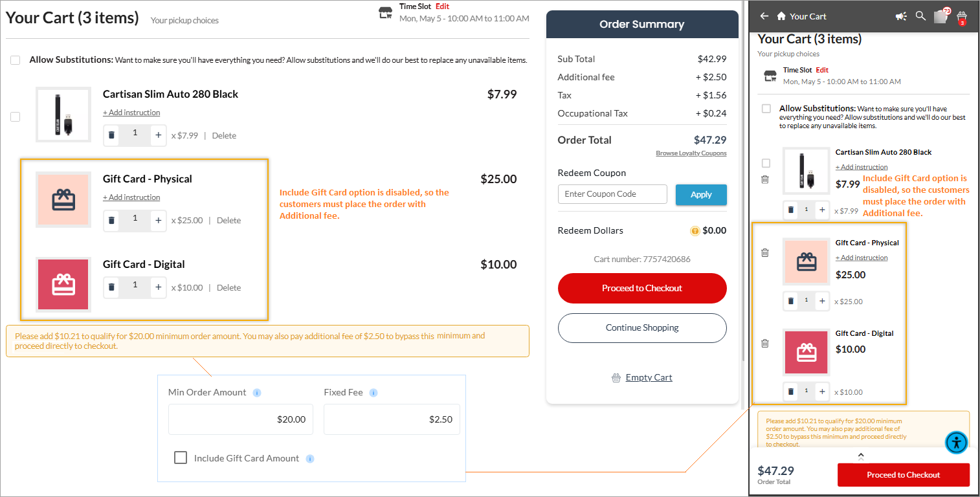Image resolution: width=980 pixels, height=497 pixels.
Task: Click the Min Order Amount info icon
Action: click(x=257, y=393)
